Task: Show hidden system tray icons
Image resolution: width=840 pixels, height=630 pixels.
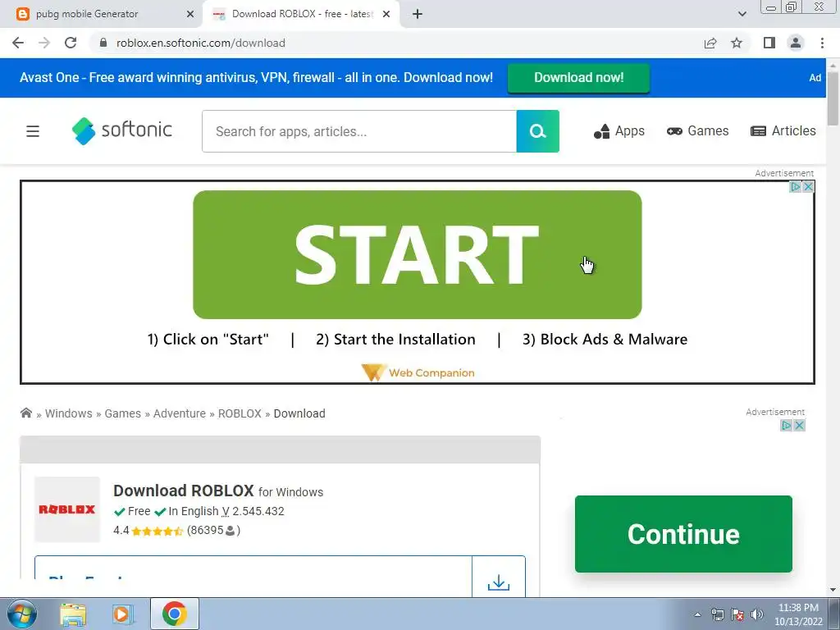Action: click(697, 614)
